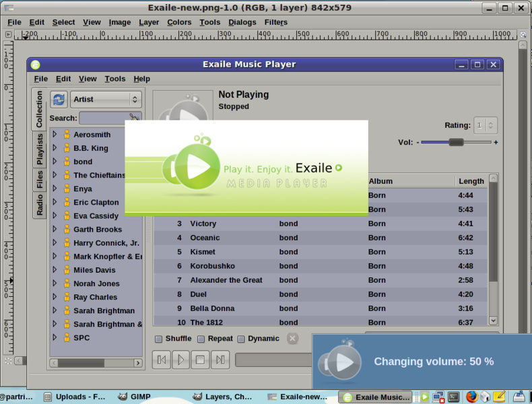
Task: Expand the B.B. King artist node
Action: coord(55,148)
